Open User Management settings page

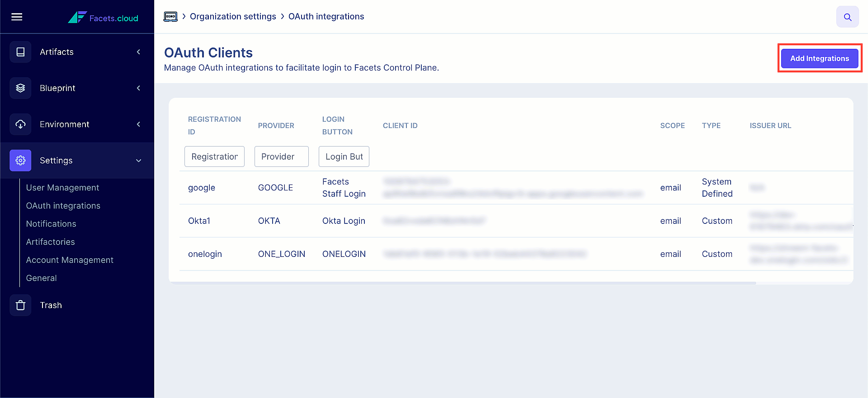62,188
